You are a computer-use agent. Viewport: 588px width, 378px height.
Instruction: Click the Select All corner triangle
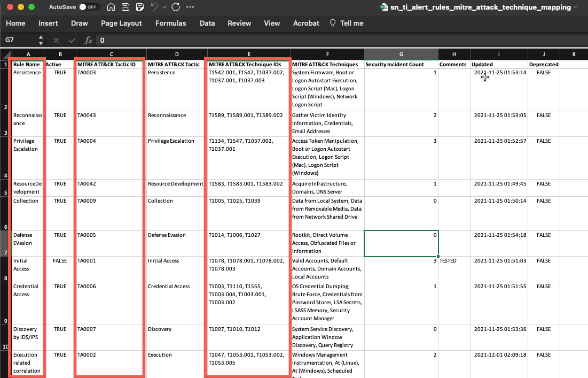tap(6, 55)
